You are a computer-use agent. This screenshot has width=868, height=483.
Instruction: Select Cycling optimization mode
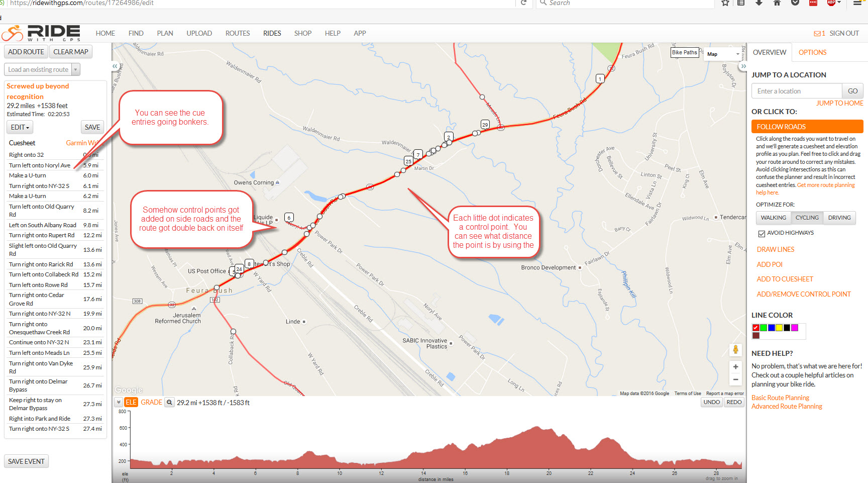click(807, 218)
